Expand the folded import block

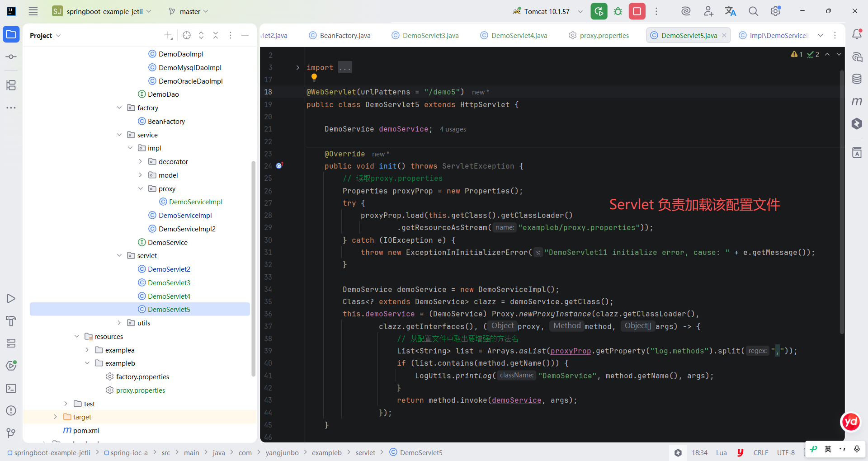point(297,67)
